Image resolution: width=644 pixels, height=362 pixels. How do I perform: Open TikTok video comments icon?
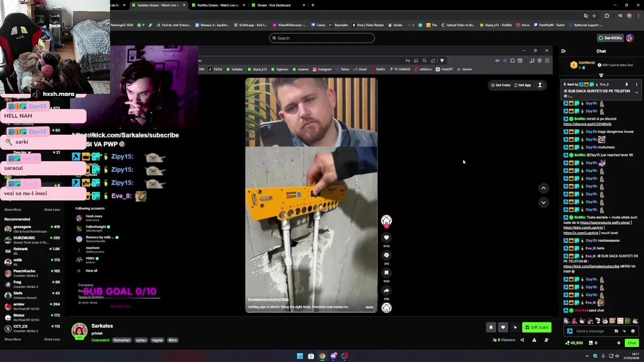[x=386, y=255]
